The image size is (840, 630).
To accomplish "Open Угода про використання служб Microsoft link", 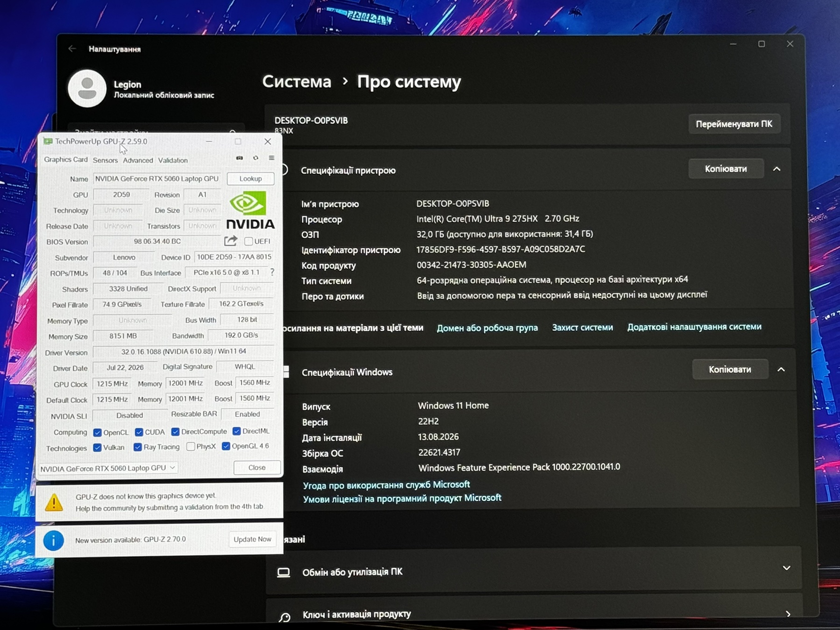I will click(x=386, y=485).
